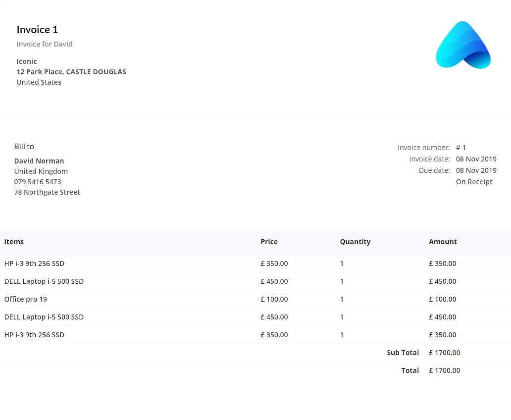
Task: Select the 78 Northgate Street address
Action: 47,192
